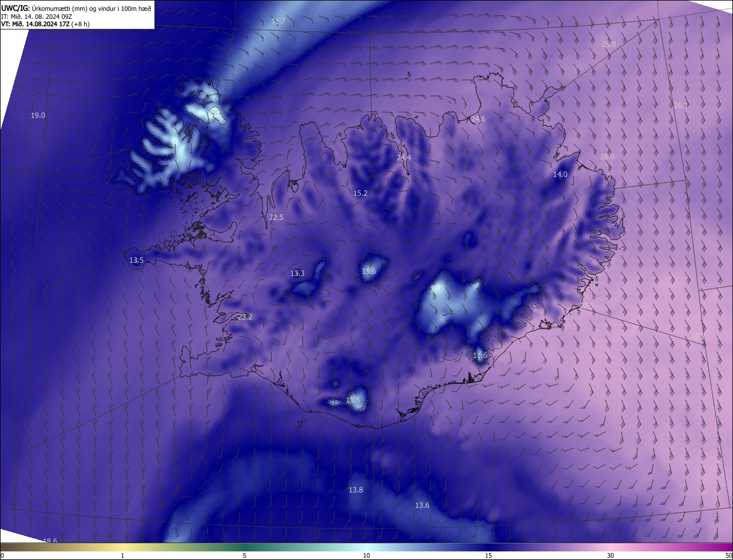The image size is (733, 560).
Task: Click the 11.5 value label
Action: (353, 400)
